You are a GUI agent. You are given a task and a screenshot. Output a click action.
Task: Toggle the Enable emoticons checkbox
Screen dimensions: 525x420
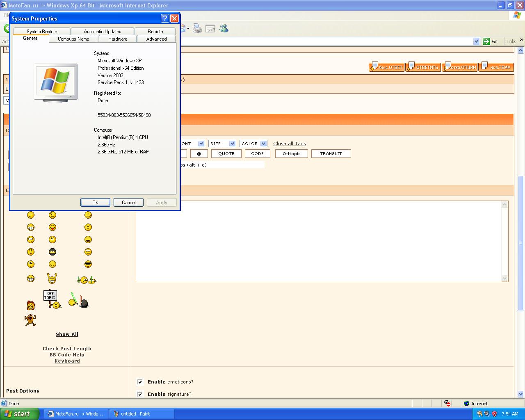[x=140, y=382]
